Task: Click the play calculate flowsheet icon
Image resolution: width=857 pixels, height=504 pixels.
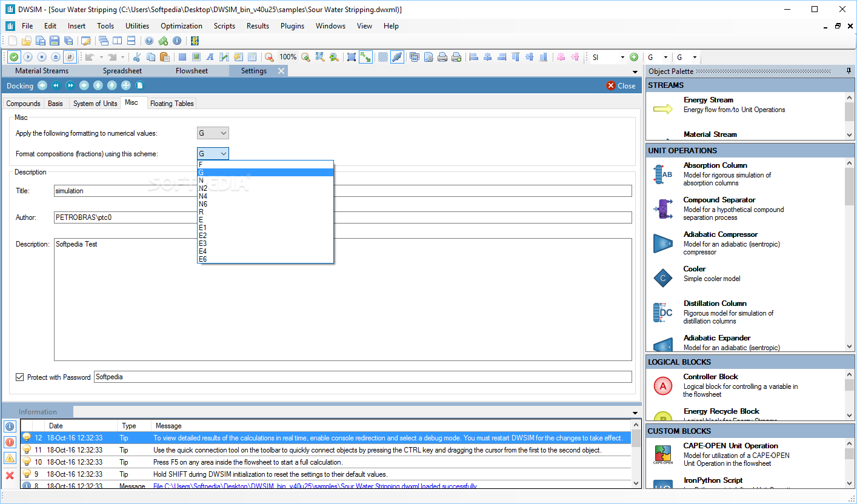Action: (28, 57)
